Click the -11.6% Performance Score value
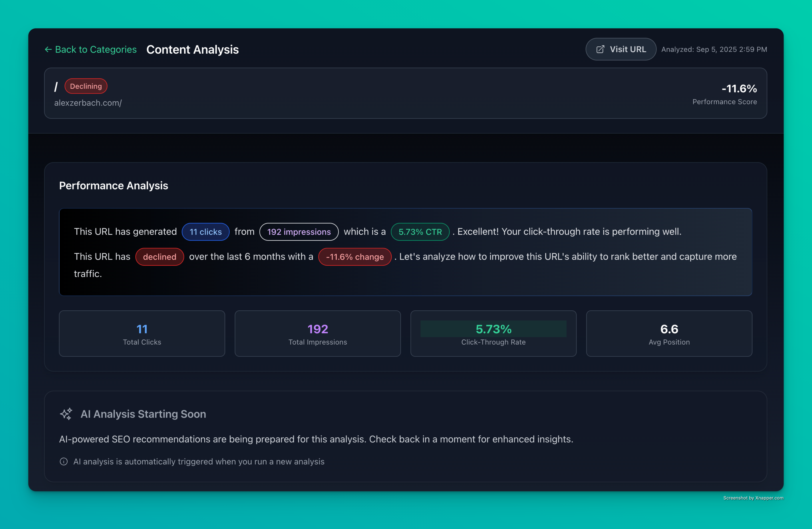This screenshot has width=812, height=529. tap(739, 88)
